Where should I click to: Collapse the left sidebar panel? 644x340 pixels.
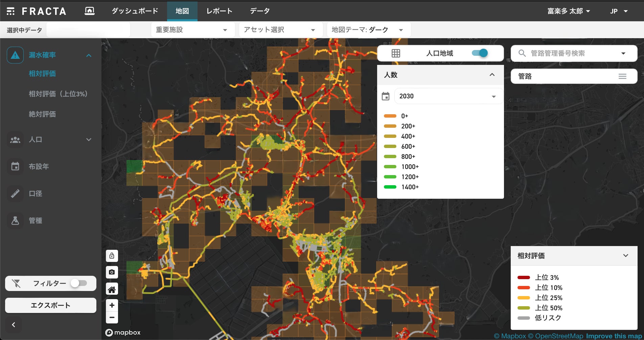[x=14, y=325]
